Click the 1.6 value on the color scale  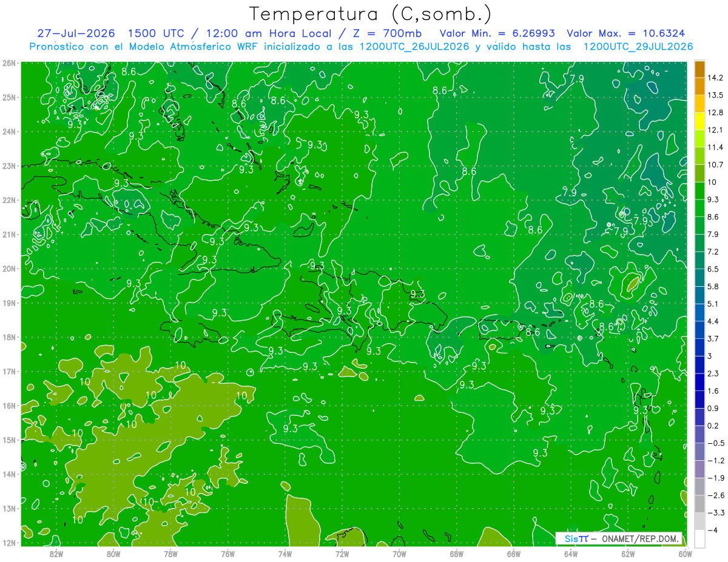tap(713, 391)
